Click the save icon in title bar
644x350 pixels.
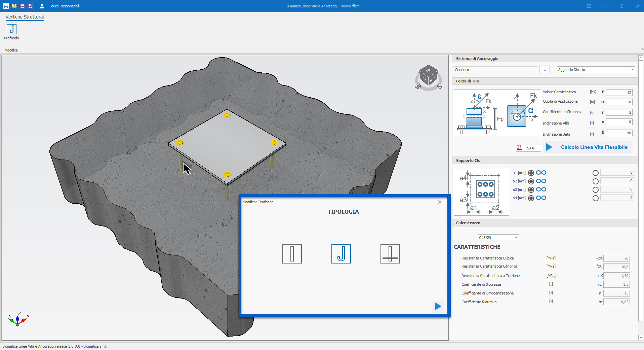pos(22,6)
